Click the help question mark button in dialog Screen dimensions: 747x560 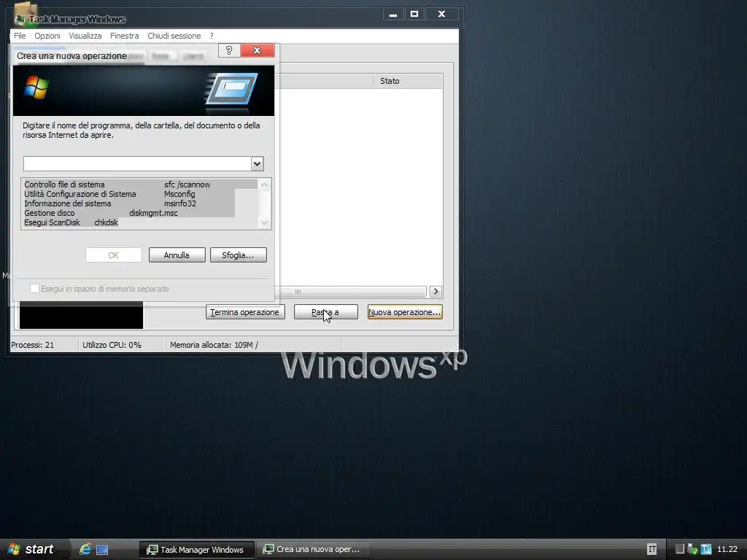pyautogui.click(x=229, y=50)
